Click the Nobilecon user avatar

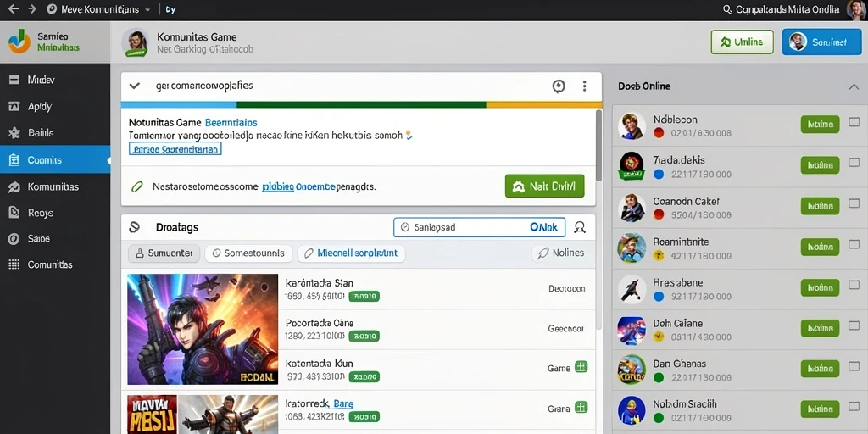tap(632, 125)
